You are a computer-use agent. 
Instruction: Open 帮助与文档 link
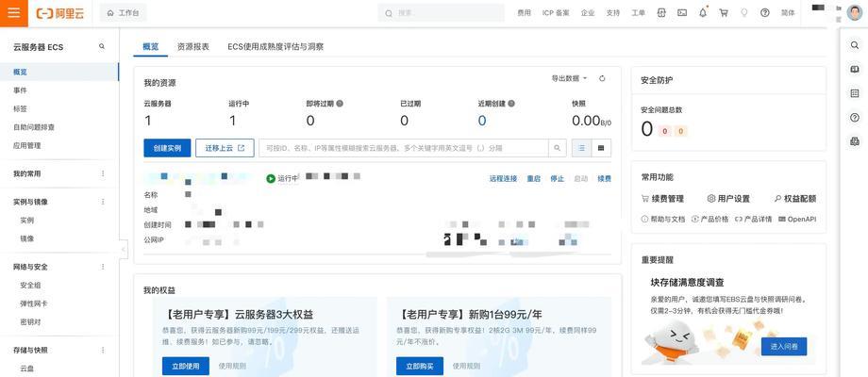coord(663,219)
